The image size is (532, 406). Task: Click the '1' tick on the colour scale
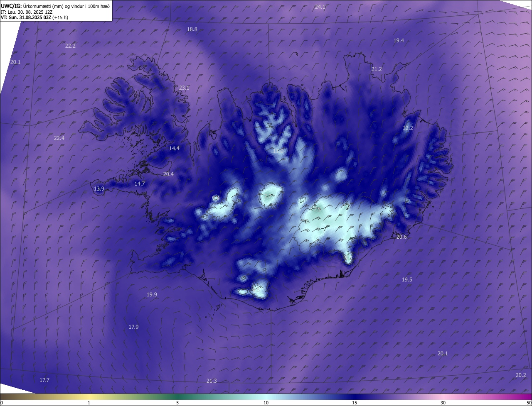(x=89, y=403)
